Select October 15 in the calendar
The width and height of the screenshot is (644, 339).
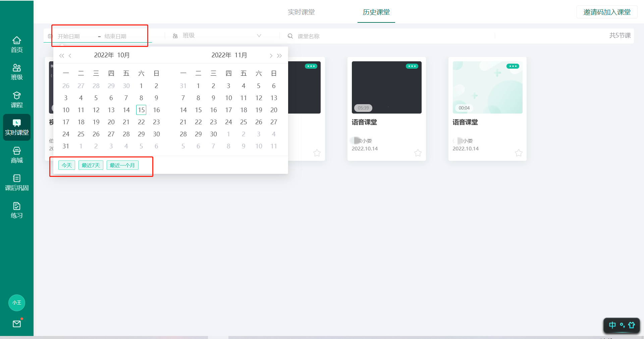tap(141, 110)
